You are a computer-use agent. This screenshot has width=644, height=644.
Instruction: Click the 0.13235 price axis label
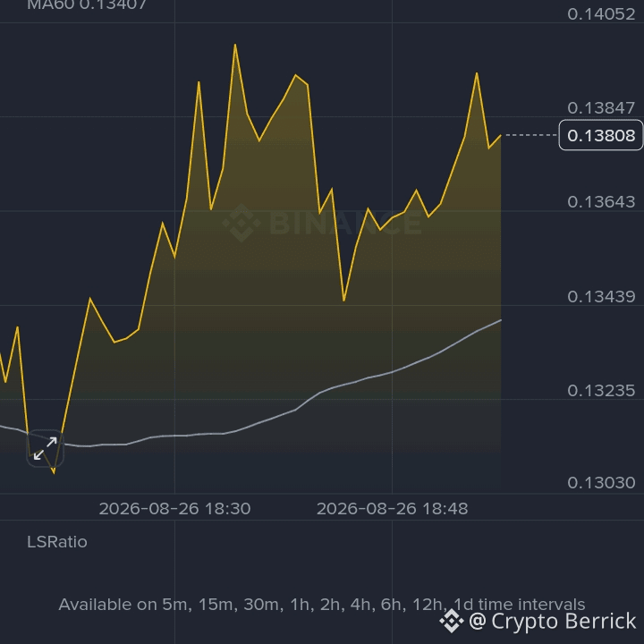pos(601,391)
